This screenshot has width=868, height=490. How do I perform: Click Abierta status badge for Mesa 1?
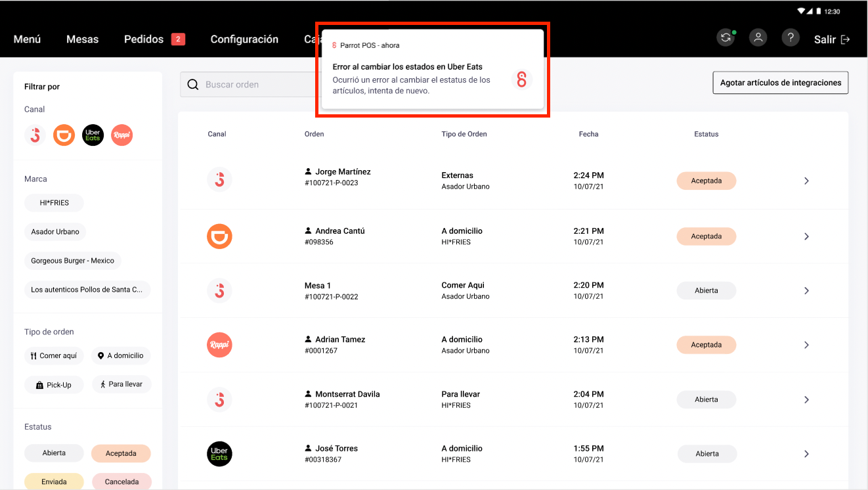click(x=706, y=290)
